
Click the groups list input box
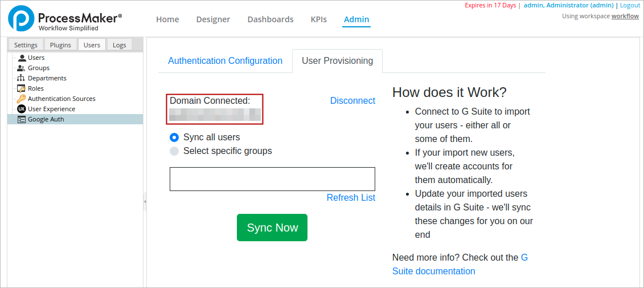pyautogui.click(x=272, y=179)
